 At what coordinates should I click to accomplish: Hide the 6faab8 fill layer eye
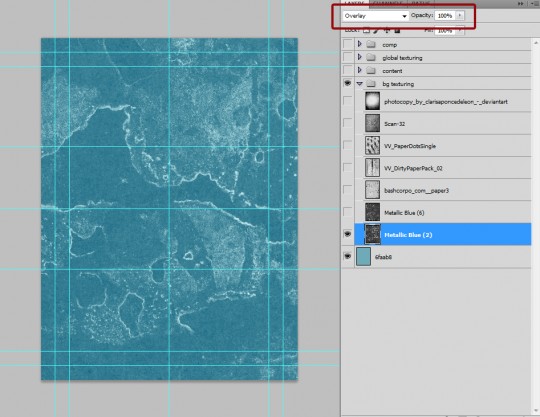[x=348, y=257]
